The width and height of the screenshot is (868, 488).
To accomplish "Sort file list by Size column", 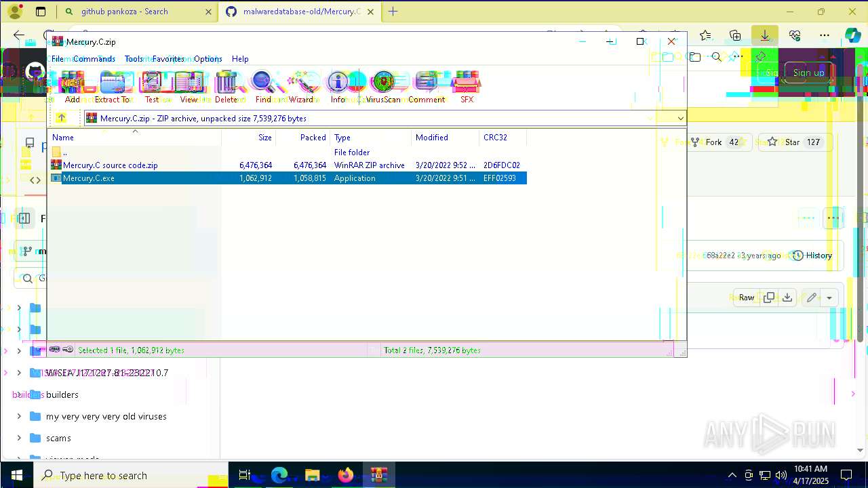I will 248,138.
